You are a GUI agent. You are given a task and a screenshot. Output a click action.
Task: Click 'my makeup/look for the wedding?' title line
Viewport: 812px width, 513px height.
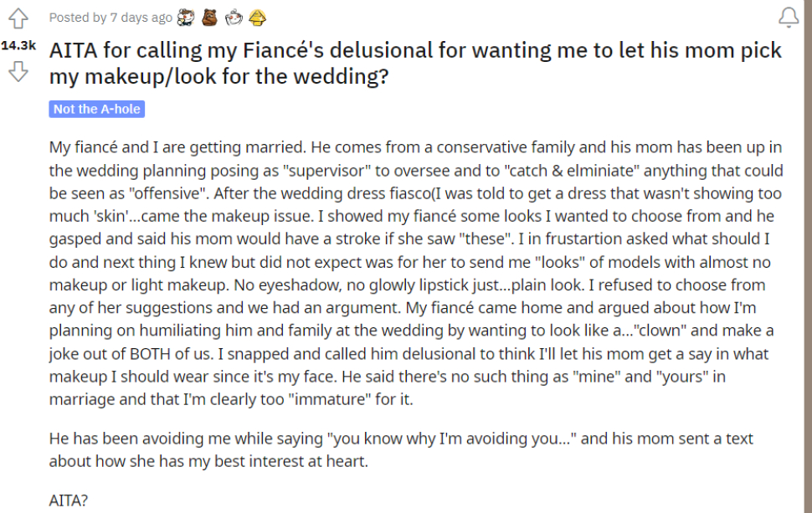(219, 77)
